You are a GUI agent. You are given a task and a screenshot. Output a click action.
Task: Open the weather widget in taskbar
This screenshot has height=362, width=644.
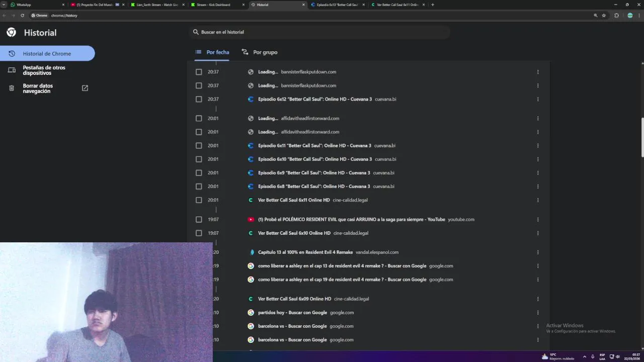tap(557, 356)
